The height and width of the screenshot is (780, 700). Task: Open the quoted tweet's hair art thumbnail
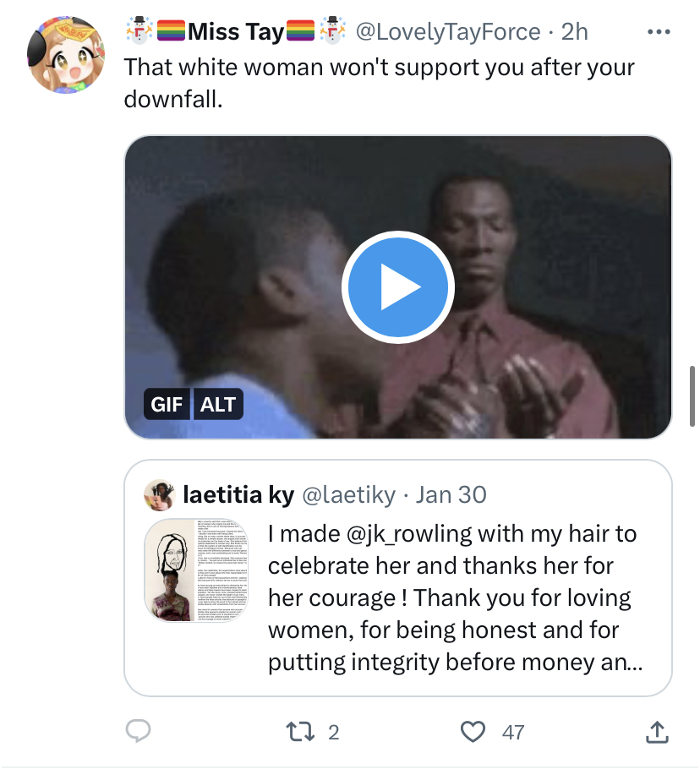coord(196,570)
